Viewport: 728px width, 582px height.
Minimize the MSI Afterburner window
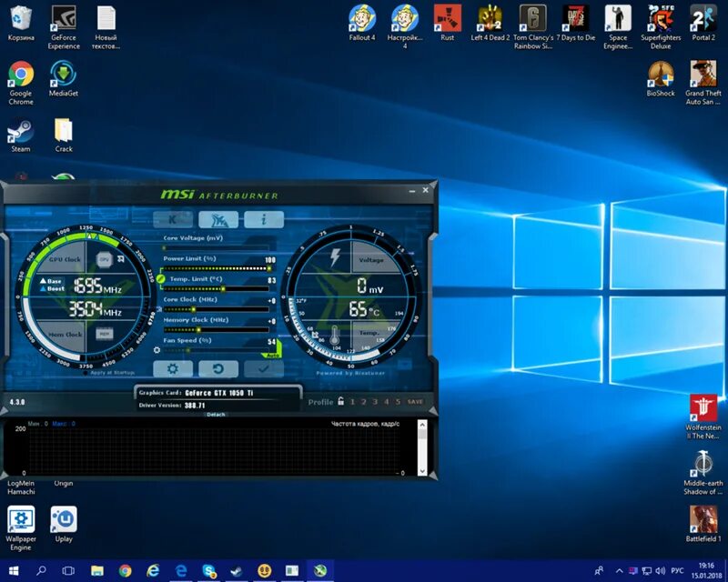click(412, 191)
